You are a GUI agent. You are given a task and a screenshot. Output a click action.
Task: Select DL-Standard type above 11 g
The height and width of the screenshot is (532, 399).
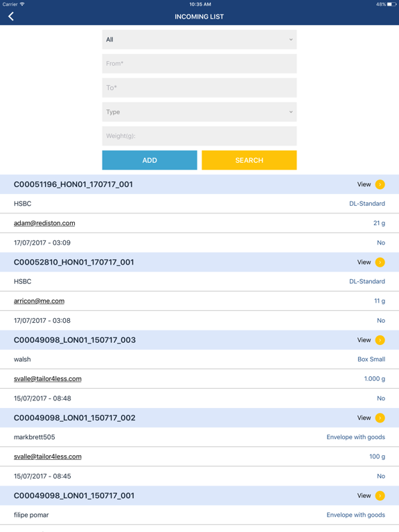(x=367, y=282)
